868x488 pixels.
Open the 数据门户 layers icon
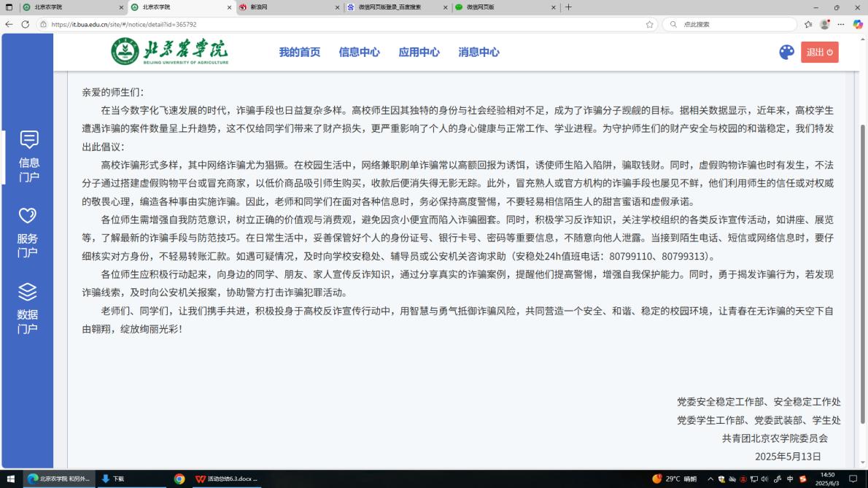click(x=28, y=292)
